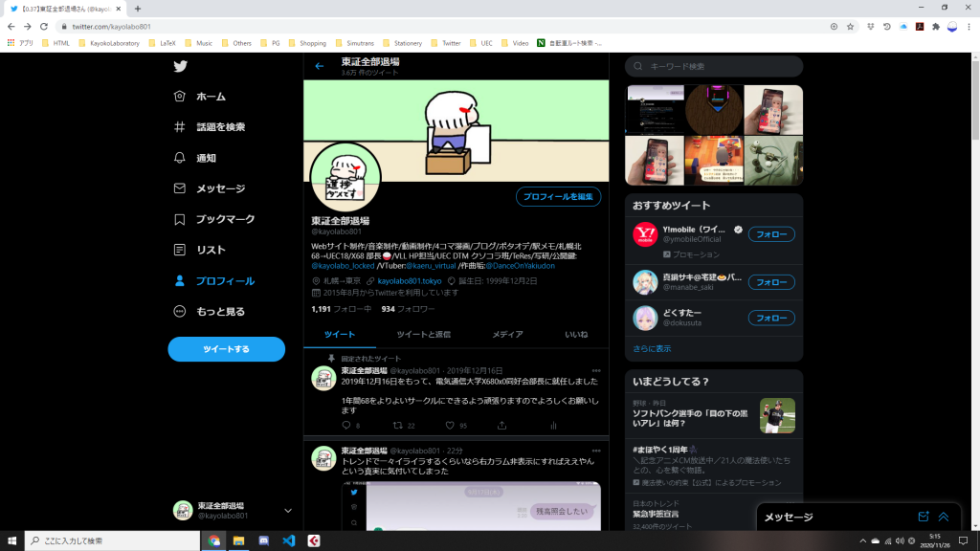Switch to the メディア tab
This screenshot has height=551, width=980.
click(507, 334)
